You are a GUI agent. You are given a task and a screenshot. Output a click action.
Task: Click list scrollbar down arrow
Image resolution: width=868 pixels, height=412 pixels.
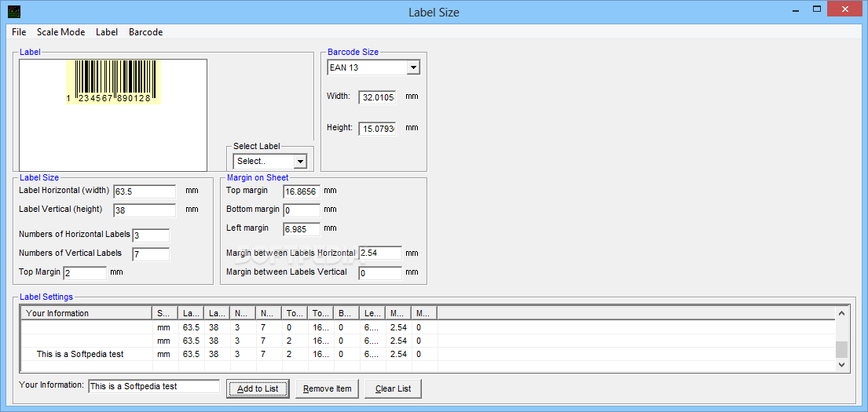pos(841,364)
